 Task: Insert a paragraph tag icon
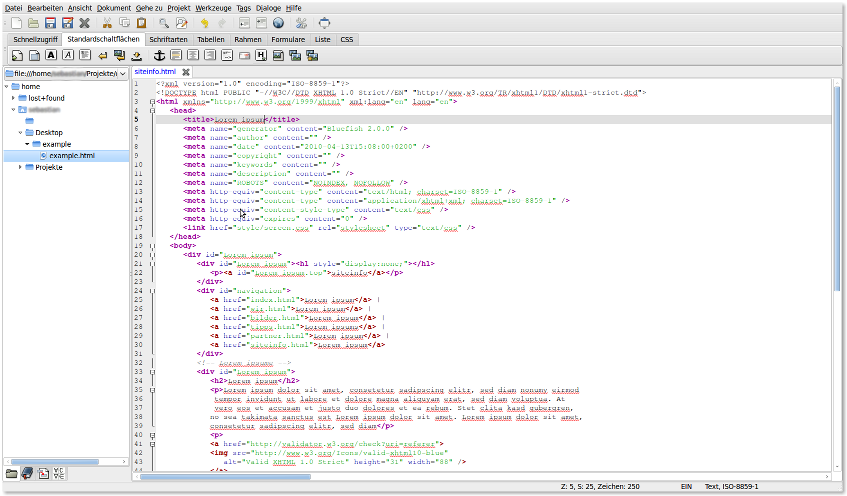tap(85, 55)
